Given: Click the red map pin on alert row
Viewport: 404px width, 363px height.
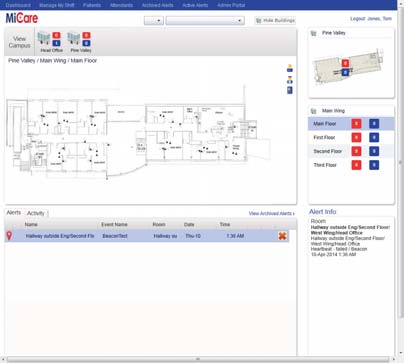Looking at the screenshot, I should [x=9, y=236].
